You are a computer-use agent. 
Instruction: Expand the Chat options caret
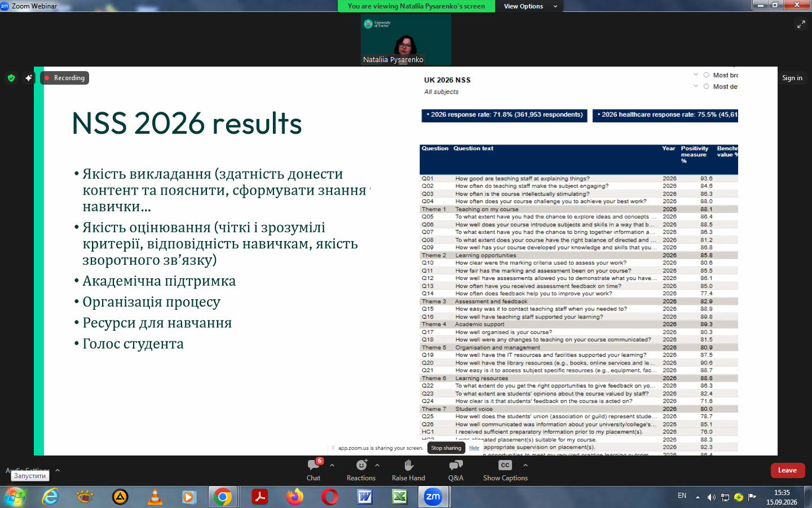pyautogui.click(x=332, y=465)
